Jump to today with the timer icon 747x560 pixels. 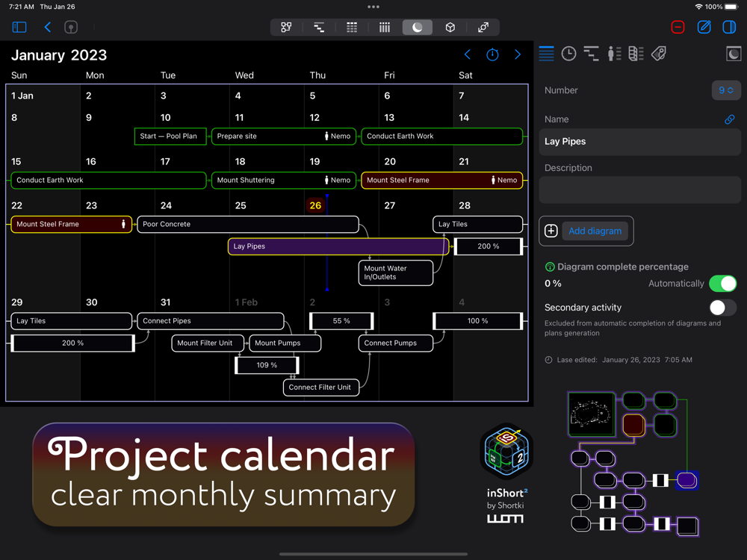492,55
